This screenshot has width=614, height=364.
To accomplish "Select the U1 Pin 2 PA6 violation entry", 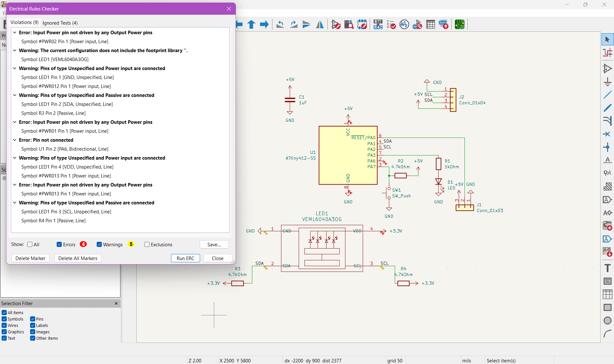I will (x=65, y=149).
